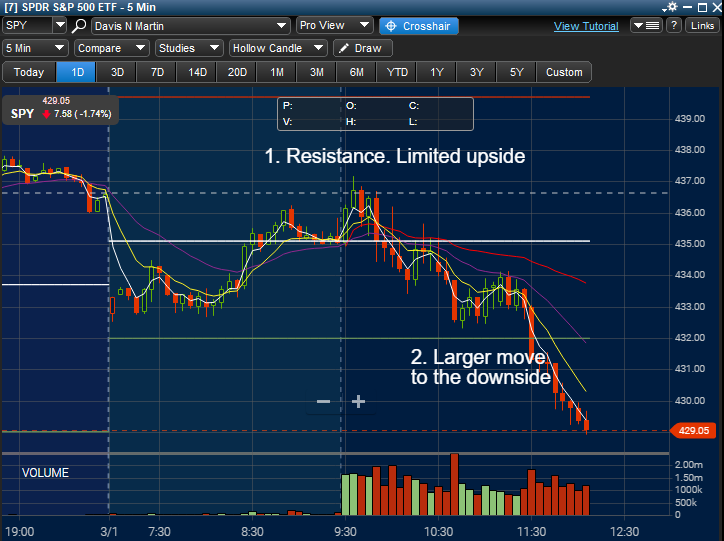Click the gray chart/volume divider bar
This screenshot has width=724, height=541.
[x=336, y=453]
